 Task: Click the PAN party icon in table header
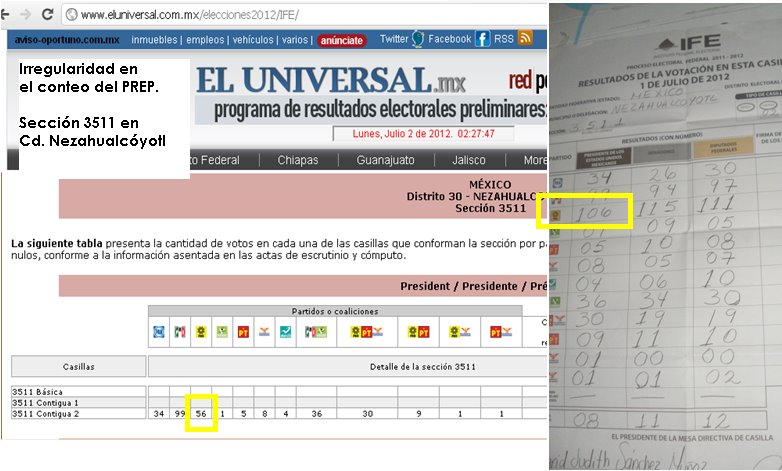coord(159,332)
